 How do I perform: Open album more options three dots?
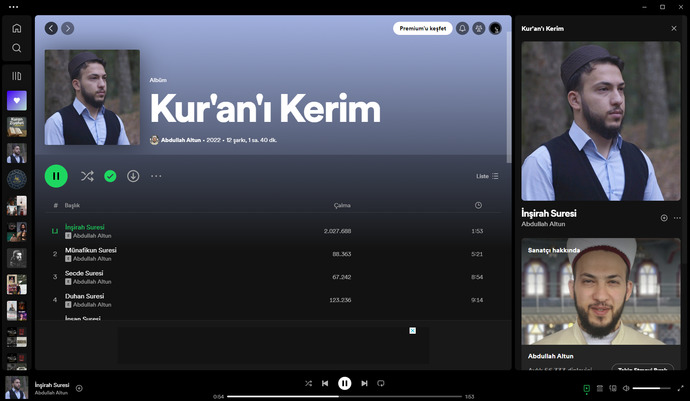156,176
